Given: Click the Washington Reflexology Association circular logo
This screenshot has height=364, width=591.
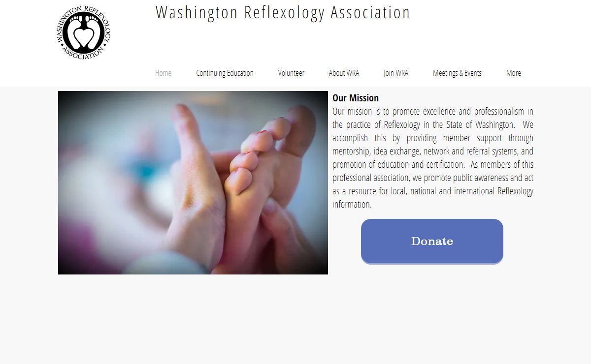Looking at the screenshot, I should (x=84, y=33).
